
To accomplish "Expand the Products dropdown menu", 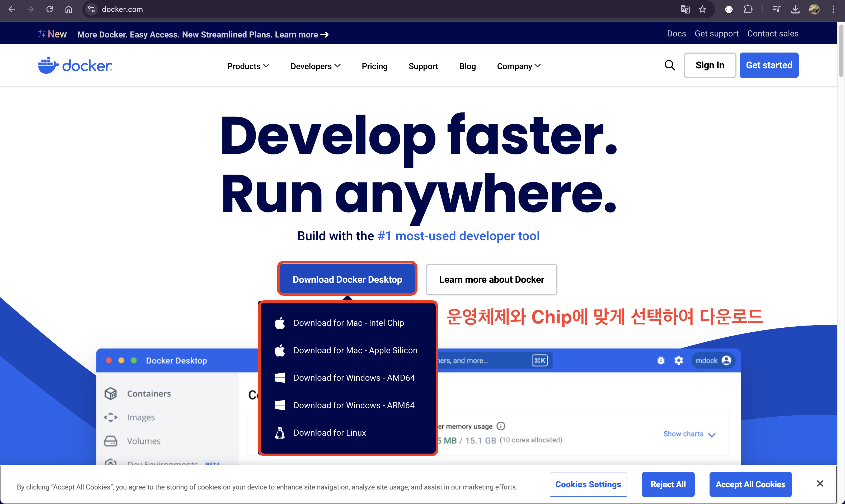I will tap(248, 66).
